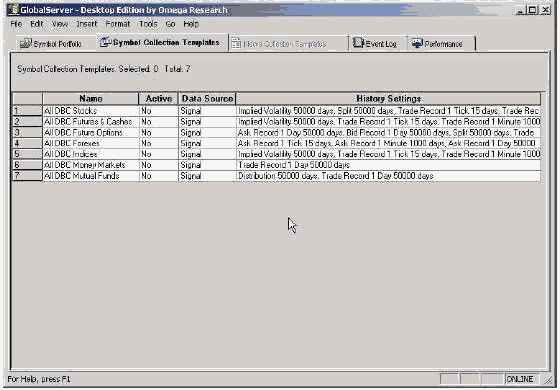The image size is (560, 390).
Task: Click the GlobalServer title bar app icon
Action: point(14,10)
